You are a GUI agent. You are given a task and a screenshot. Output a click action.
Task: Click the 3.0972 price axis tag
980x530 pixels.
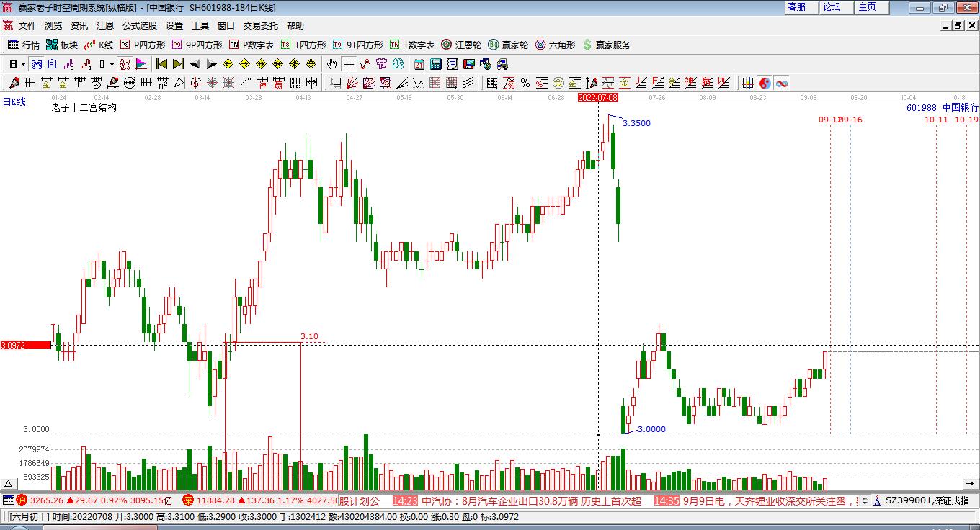tap(25, 346)
